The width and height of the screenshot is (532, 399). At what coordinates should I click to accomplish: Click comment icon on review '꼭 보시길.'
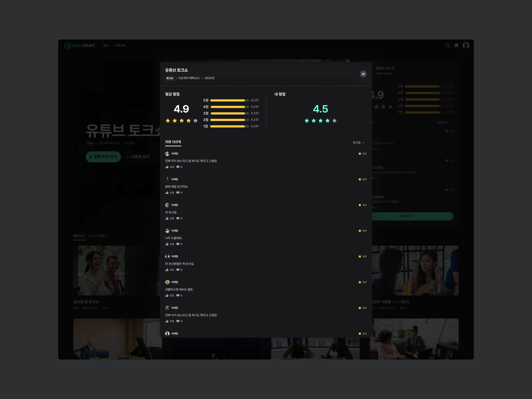tap(178, 218)
